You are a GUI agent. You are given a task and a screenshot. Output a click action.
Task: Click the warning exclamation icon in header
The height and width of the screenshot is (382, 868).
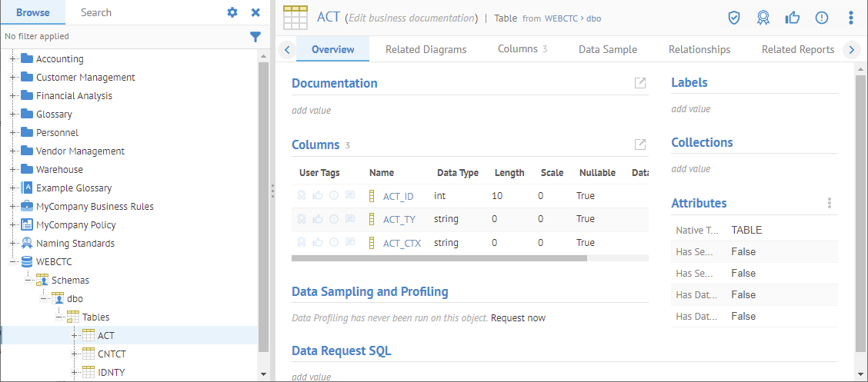pos(821,18)
